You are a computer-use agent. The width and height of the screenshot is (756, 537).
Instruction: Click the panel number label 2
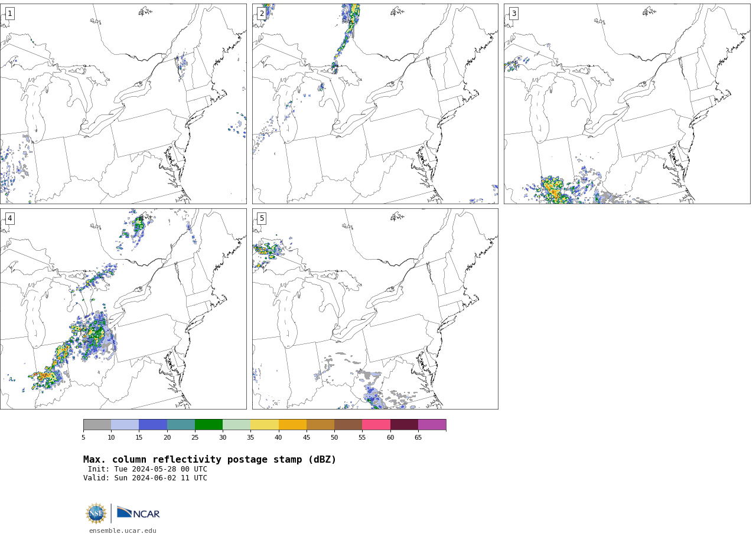(x=262, y=14)
